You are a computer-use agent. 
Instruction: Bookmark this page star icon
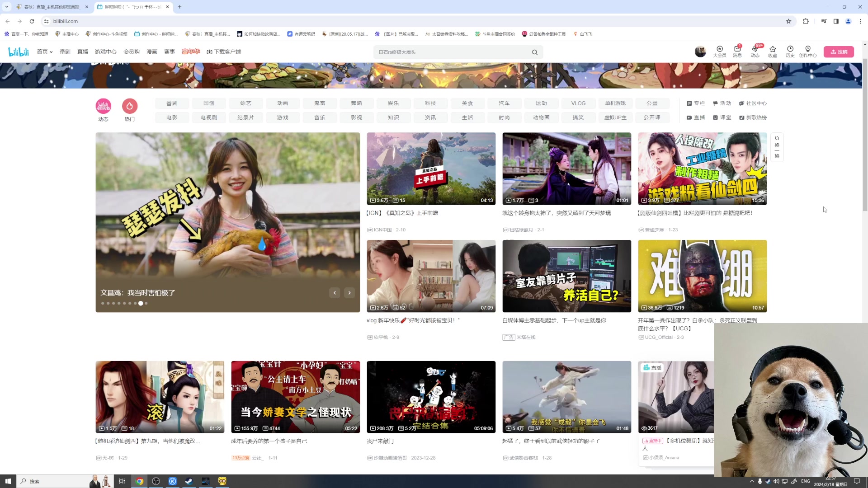point(788,21)
